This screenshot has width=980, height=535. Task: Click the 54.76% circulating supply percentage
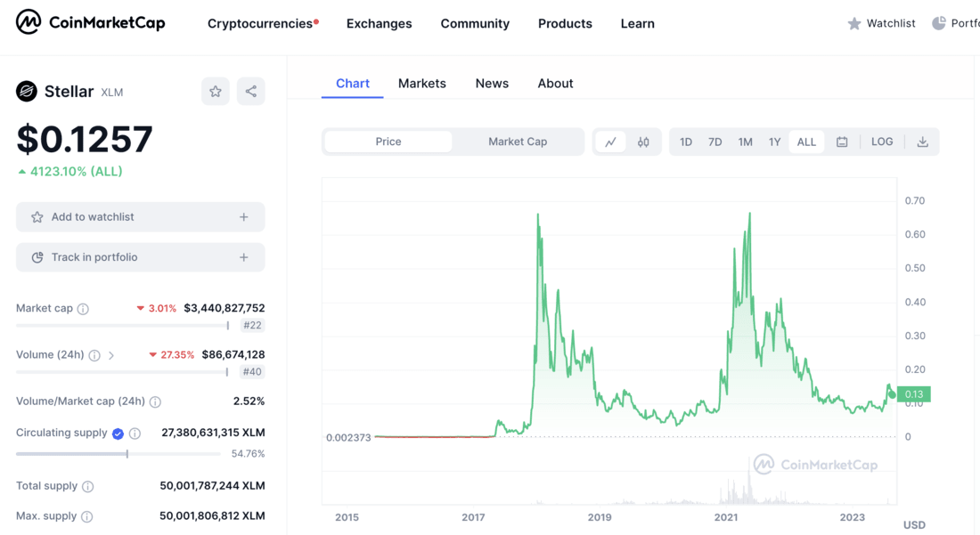[x=249, y=454]
